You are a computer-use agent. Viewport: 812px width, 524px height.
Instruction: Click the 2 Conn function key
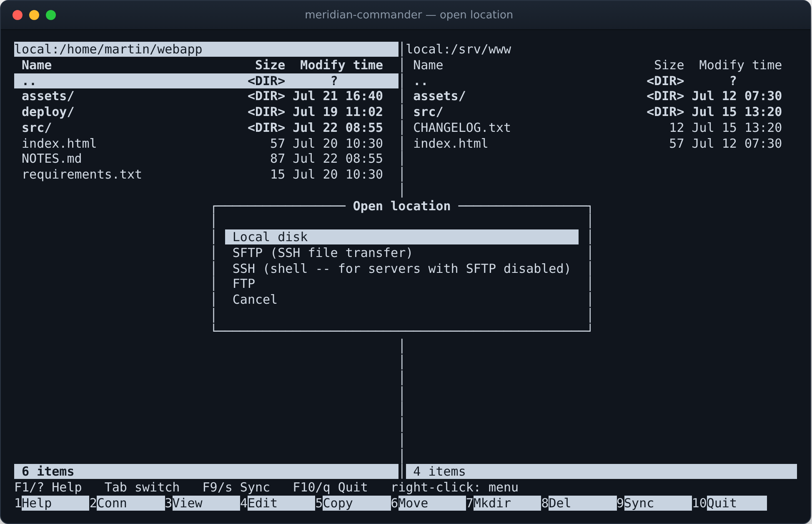click(x=127, y=503)
